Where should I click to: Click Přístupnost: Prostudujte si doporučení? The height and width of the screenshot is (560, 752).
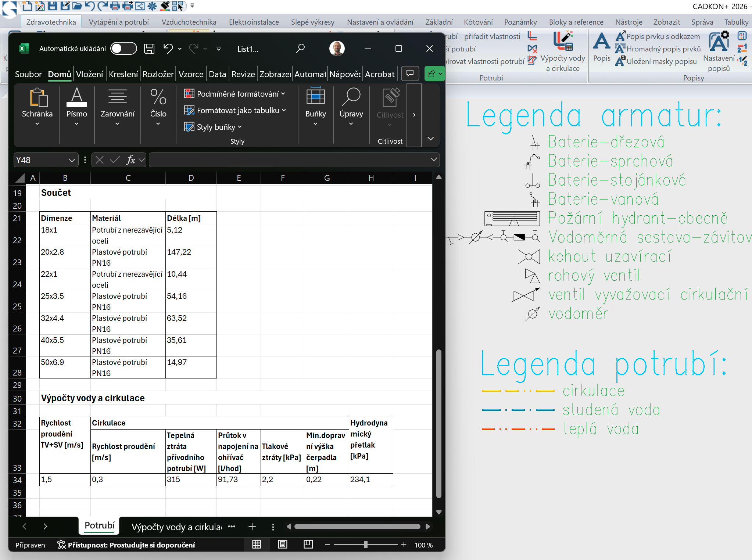(x=126, y=545)
